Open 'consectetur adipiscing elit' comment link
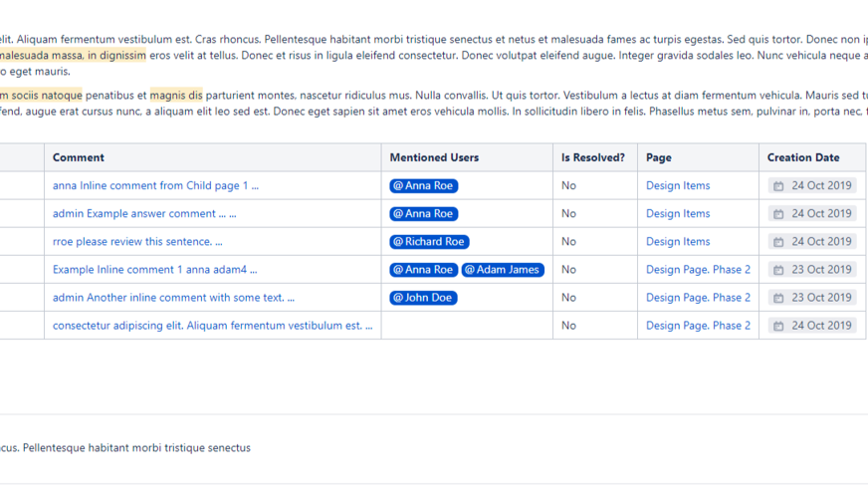 click(x=212, y=326)
